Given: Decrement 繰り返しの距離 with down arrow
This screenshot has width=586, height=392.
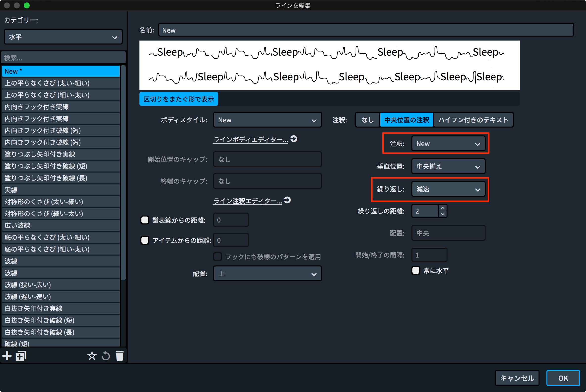Looking at the screenshot, I should coord(442,214).
